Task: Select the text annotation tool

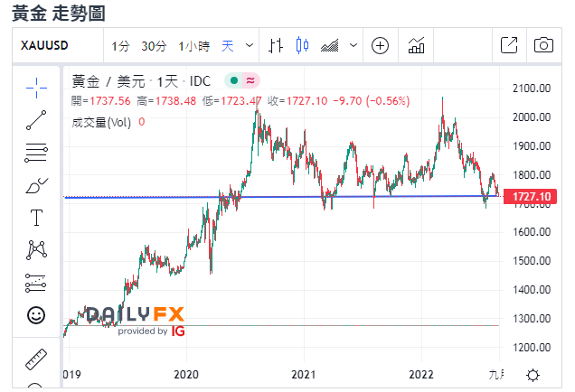Action: pyautogui.click(x=36, y=218)
